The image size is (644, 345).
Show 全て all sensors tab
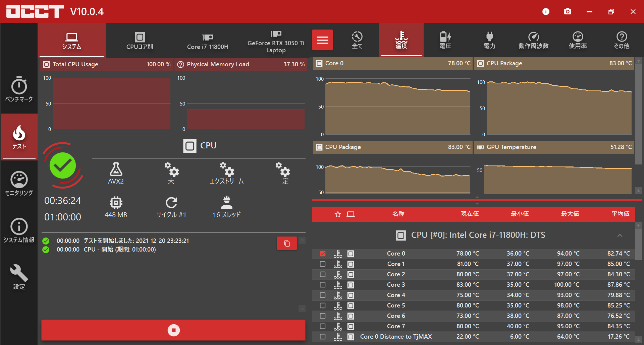[357, 40]
